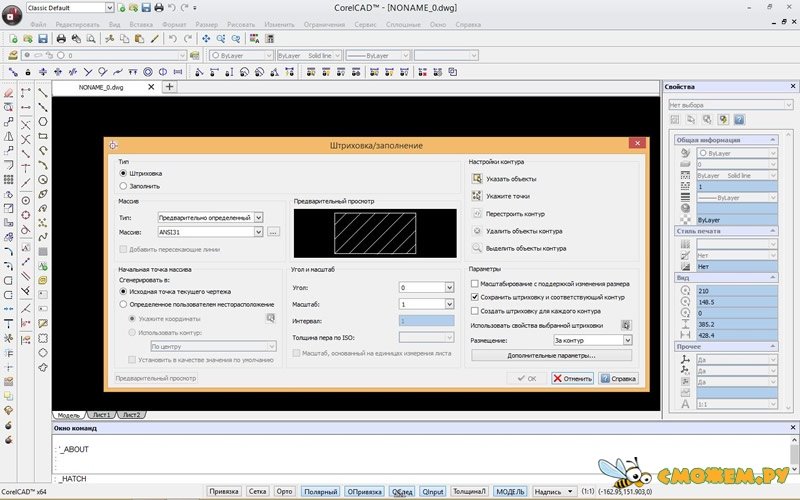Click the 'Отменить' cancel button
Screen dimensions: 800x500
(571, 379)
